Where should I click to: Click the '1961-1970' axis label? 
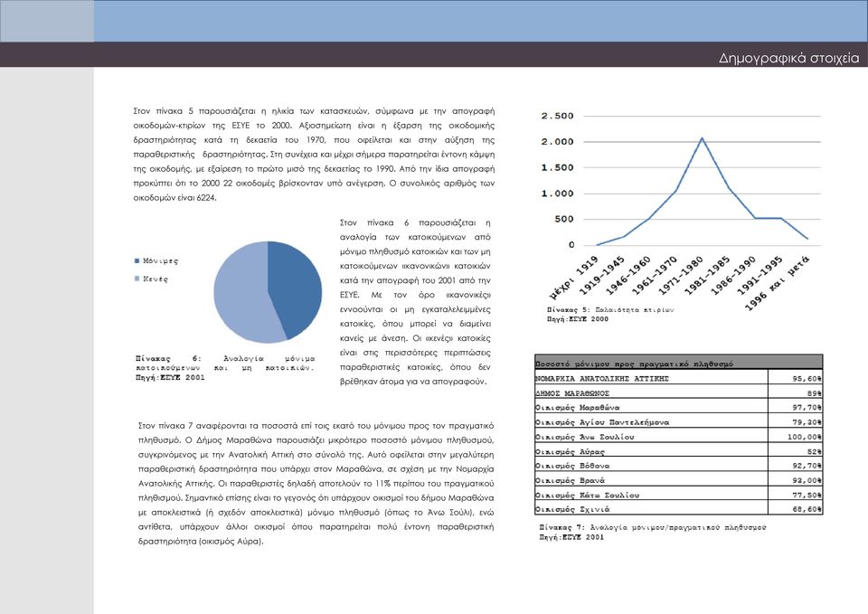(x=655, y=275)
